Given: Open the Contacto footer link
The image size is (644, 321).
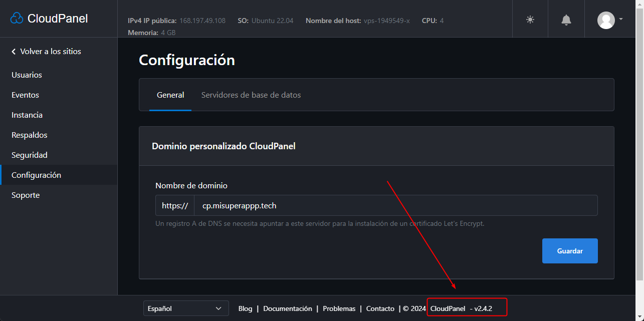Looking at the screenshot, I should pos(380,308).
